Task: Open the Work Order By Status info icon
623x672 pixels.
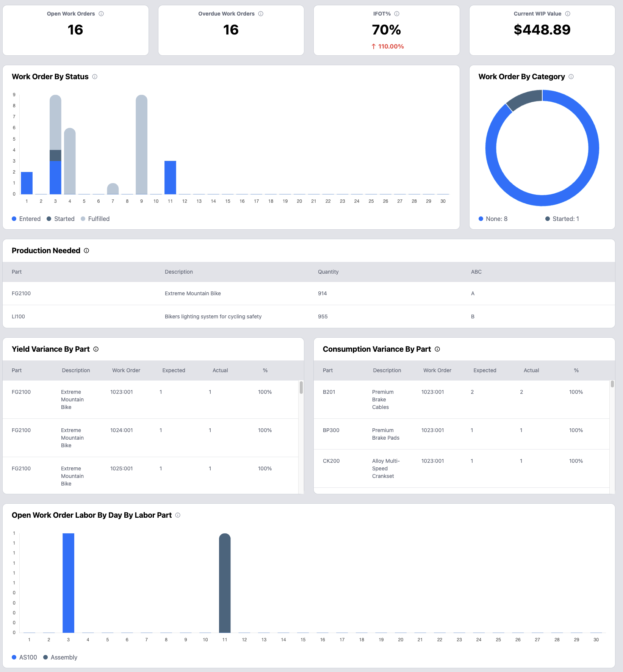Action: 94,77
